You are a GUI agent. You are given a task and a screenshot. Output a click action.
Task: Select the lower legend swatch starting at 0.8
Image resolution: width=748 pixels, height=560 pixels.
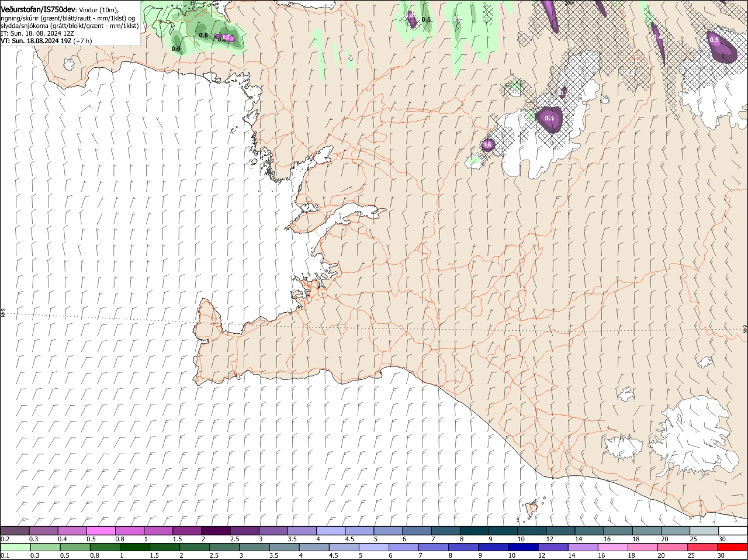(x=105, y=548)
